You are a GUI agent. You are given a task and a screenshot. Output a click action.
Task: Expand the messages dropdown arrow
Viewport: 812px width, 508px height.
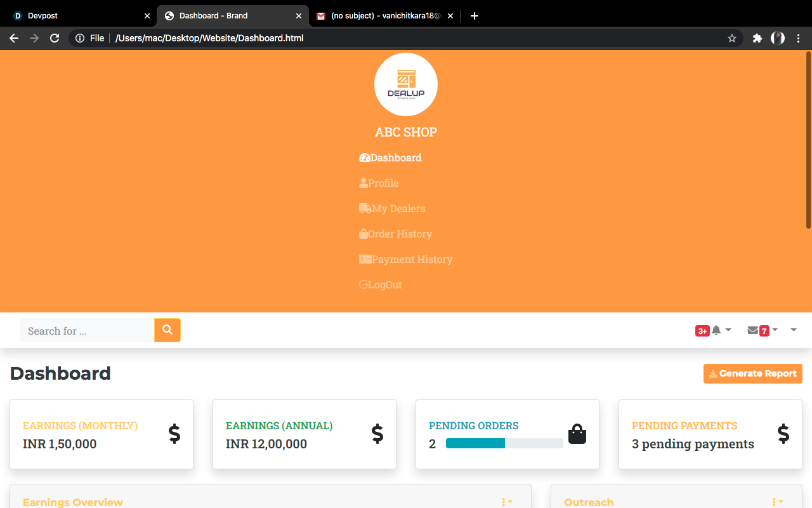[x=775, y=330]
